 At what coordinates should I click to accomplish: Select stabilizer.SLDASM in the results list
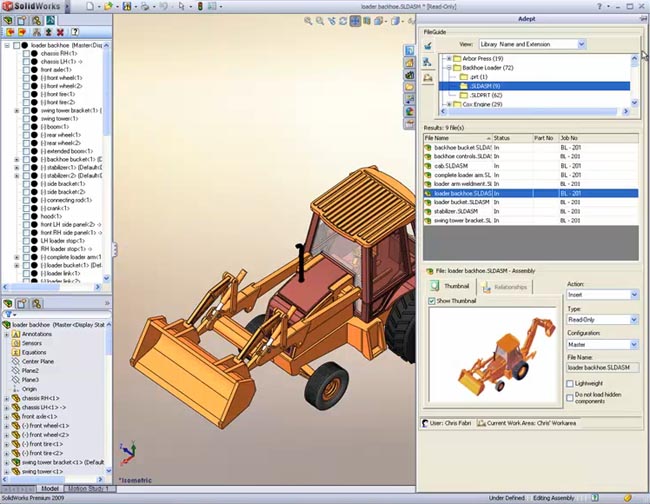pyautogui.click(x=456, y=211)
